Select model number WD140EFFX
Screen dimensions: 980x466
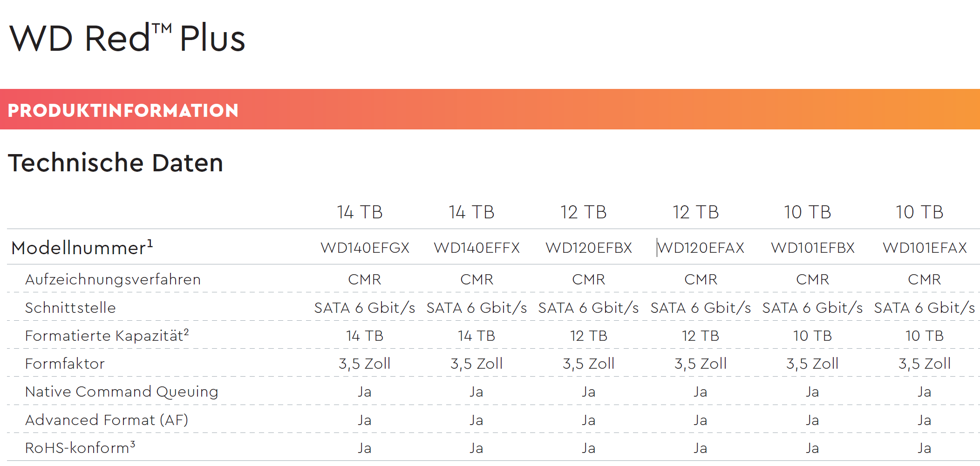476,248
